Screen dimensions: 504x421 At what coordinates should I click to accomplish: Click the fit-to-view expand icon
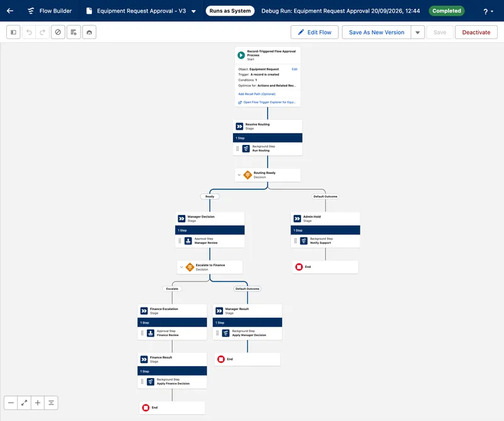[x=24, y=403]
